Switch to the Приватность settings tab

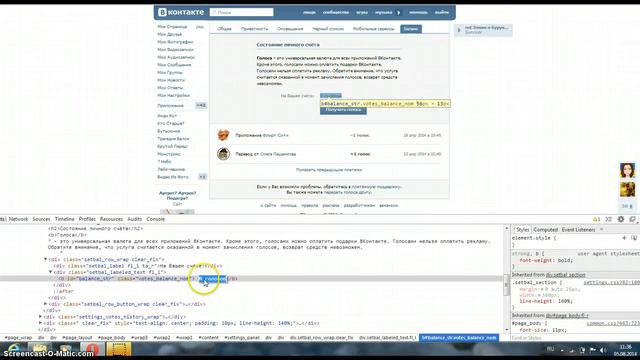point(254,29)
